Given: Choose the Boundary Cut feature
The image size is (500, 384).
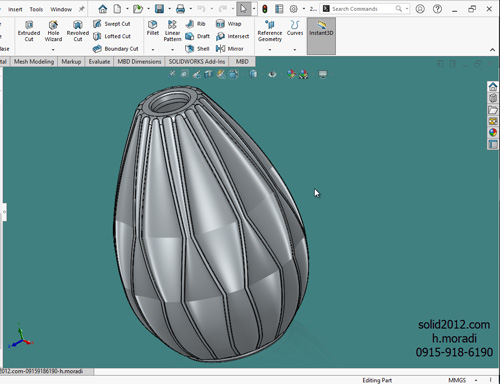Looking at the screenshot, I should pos(115,49).
